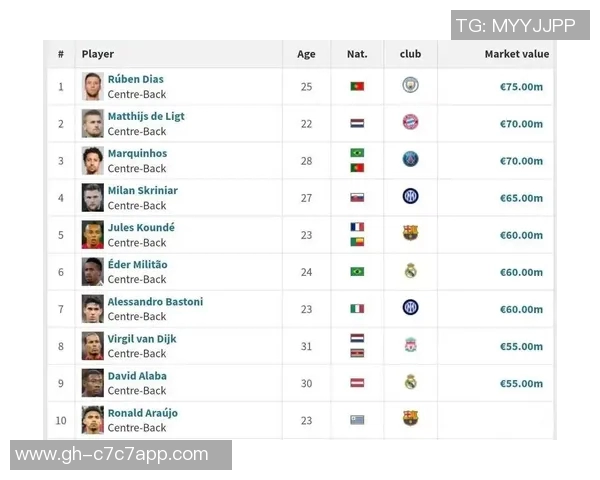
Task: Click the Manchester City club crest
Action: [410, 86]
